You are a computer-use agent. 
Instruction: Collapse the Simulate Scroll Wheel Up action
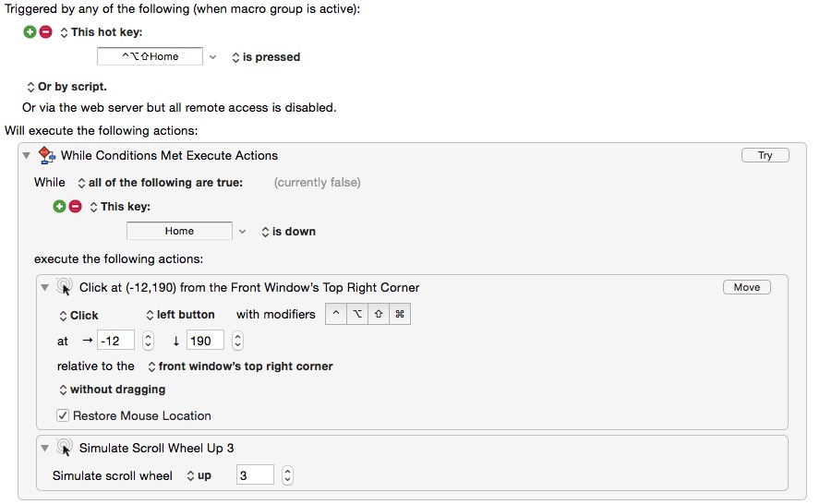coord(45,448)
